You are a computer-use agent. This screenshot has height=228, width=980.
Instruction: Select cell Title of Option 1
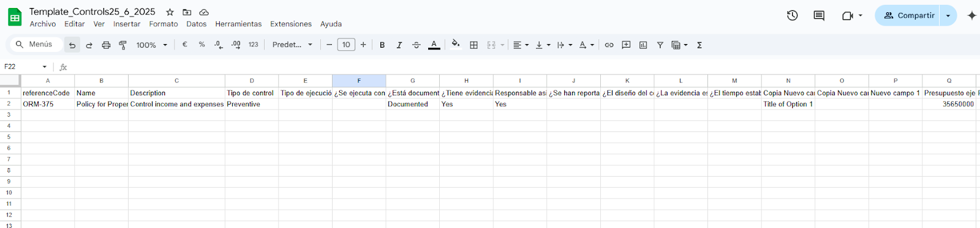point(788,104)
